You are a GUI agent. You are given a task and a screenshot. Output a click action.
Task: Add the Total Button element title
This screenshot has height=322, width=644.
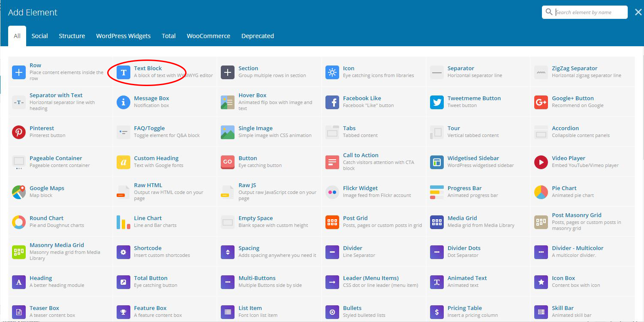(150, 278)
